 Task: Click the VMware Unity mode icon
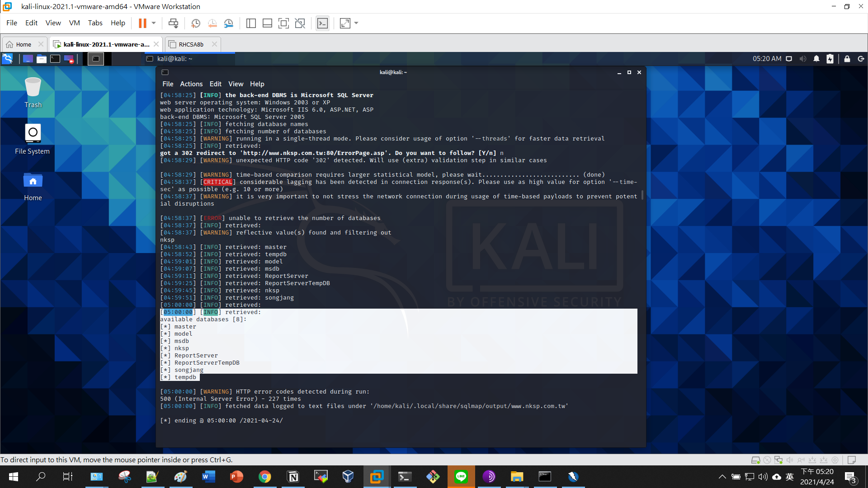click(x=300, y=23)
